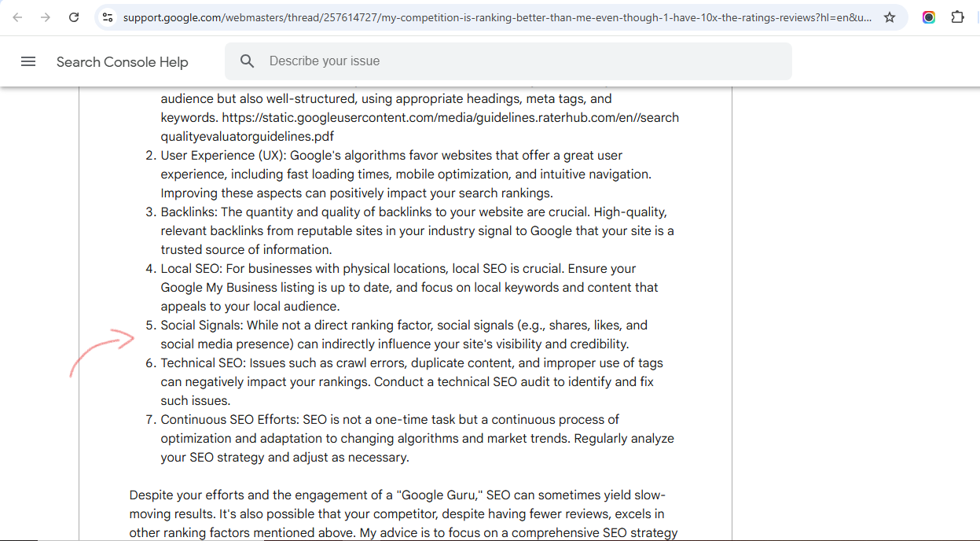This screenshot has width=980, height=541.
Task: Click the "User Experience (UX)" list item text
Action: coord(222,156)
